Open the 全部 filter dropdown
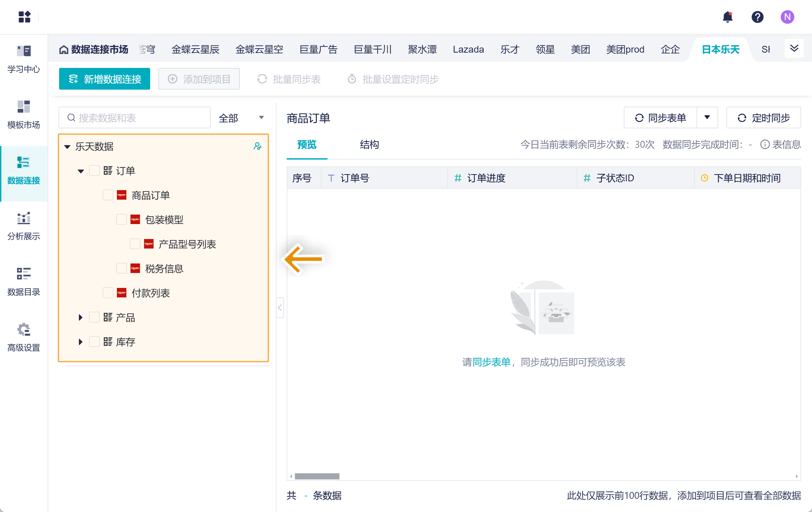 point(241,118)
